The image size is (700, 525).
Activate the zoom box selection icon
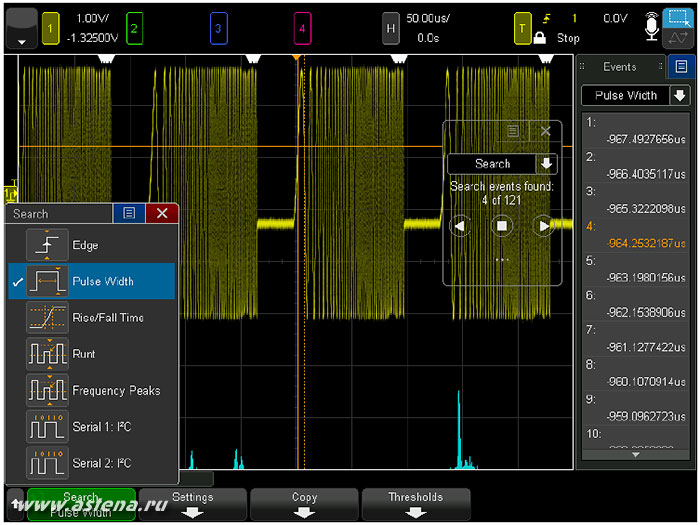pos(679,18)
